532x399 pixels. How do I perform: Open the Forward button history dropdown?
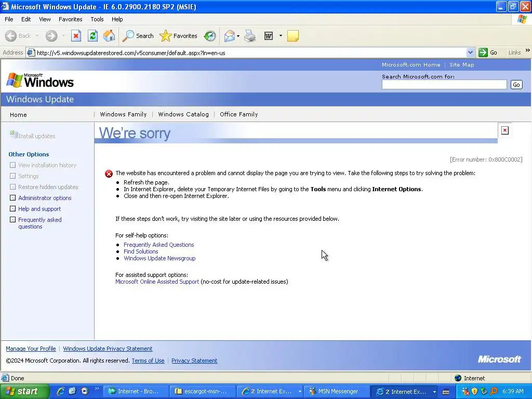[63, 36]
